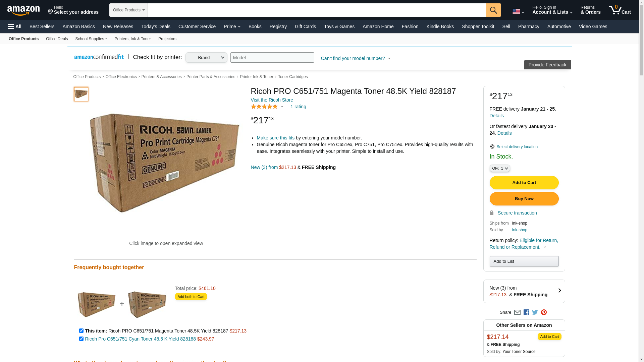Open the language flag selector

coord(518,12)
